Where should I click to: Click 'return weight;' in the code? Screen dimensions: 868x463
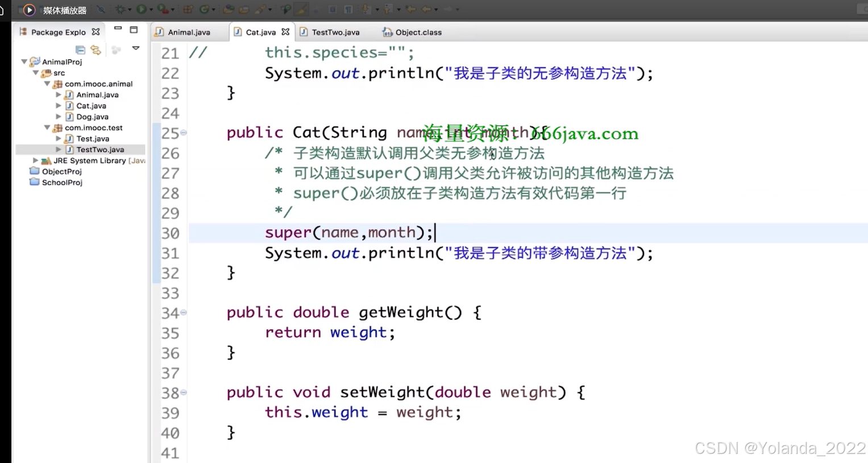pos(330,332)
